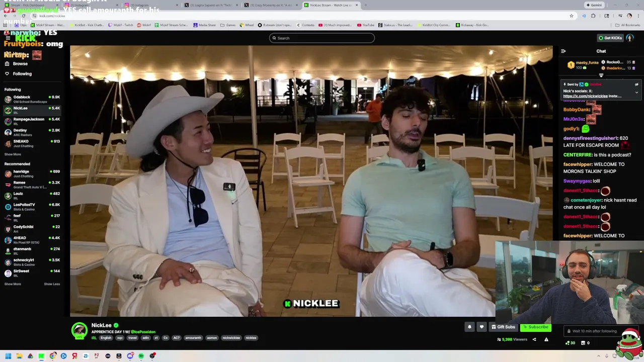Click the green Subscribe button
644x362 pixels.
click(536, 327)
